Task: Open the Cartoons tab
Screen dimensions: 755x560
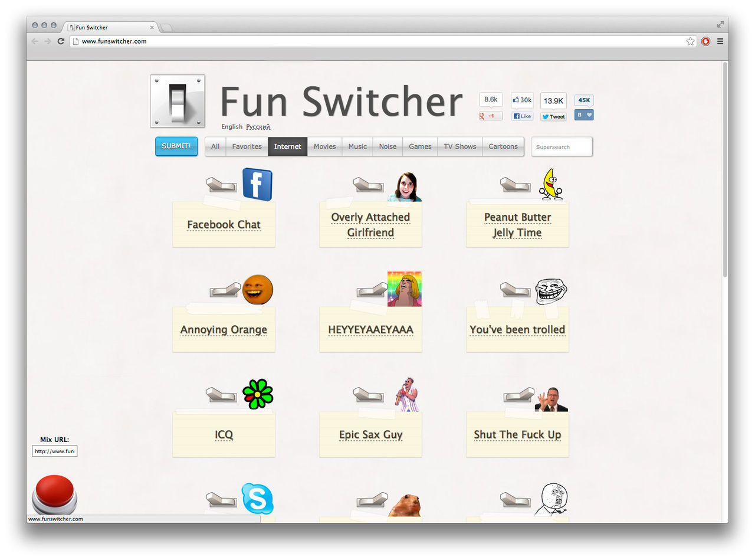Action: click(x=503, y=146)
